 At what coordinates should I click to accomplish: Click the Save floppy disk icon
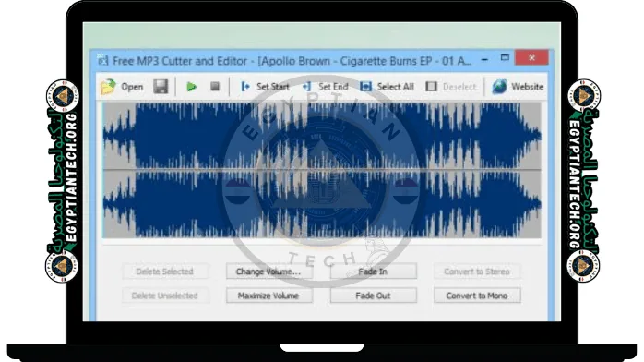[161, 87]
